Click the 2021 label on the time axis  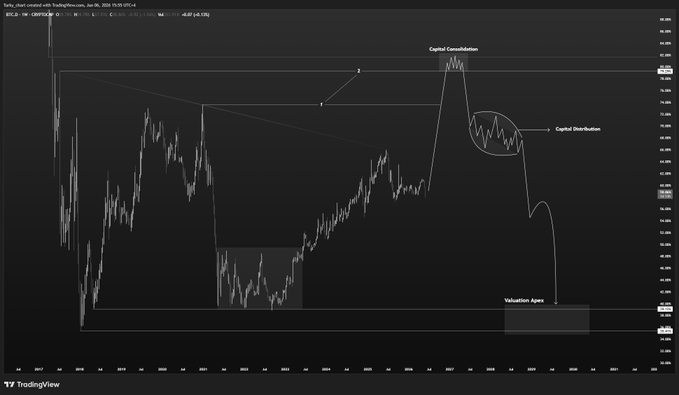(203, 369)
